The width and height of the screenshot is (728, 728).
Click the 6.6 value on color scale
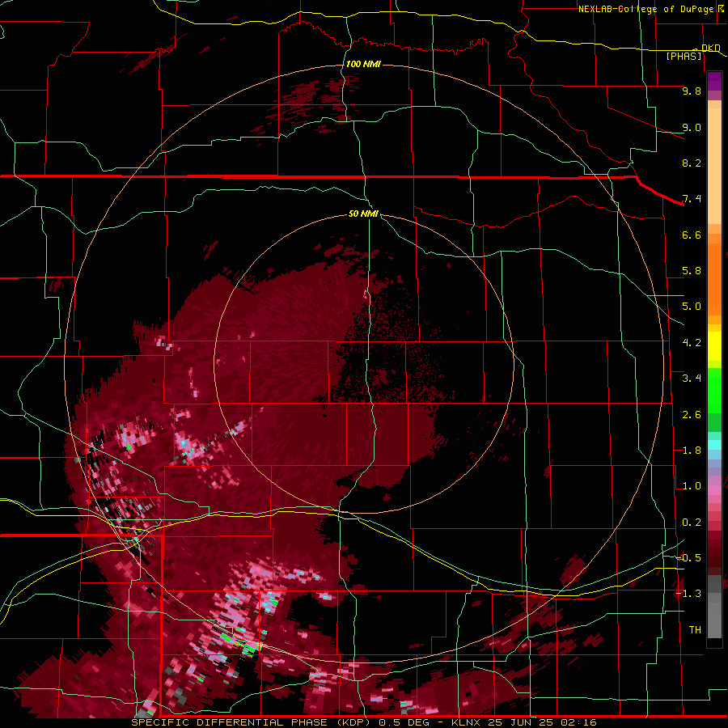click(692, 235)
